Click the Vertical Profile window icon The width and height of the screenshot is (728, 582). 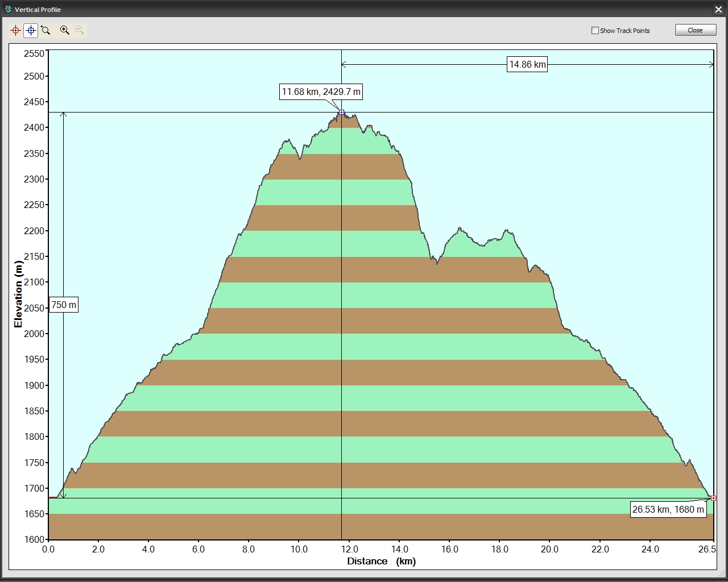(x=7, y=9)
